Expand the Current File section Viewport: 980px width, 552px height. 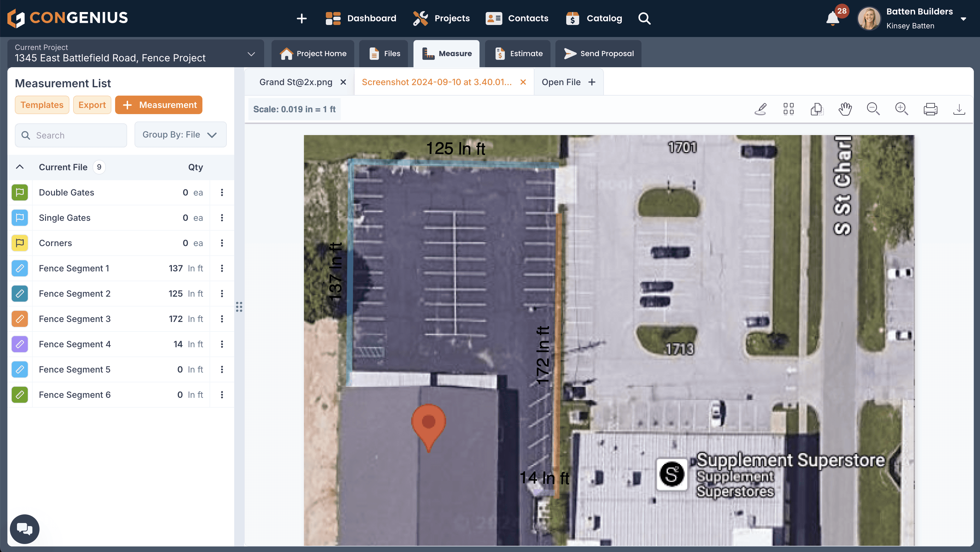click(x=19, y=167)
